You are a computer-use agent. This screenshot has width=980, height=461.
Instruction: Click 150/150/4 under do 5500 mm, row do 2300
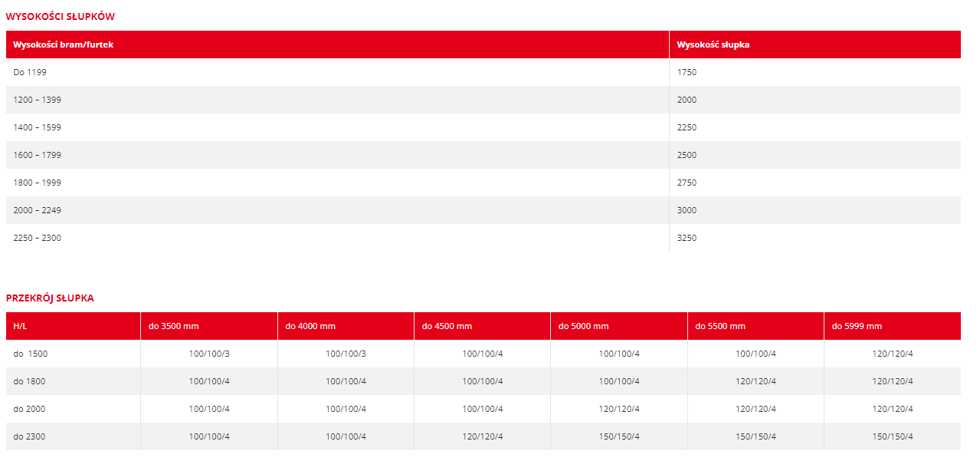pos(755,436)
